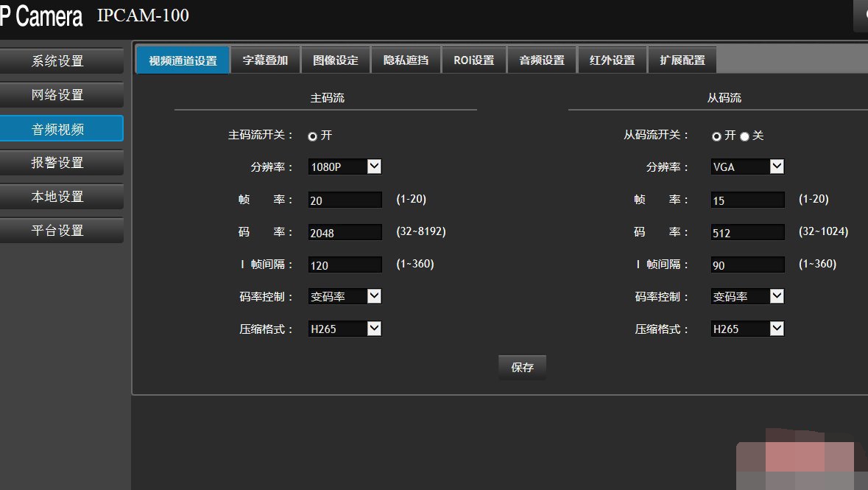Click main stream 帧率 field with value 20
Image resolution: width=868 pixels, height=490 pixels.
(345, 200)
